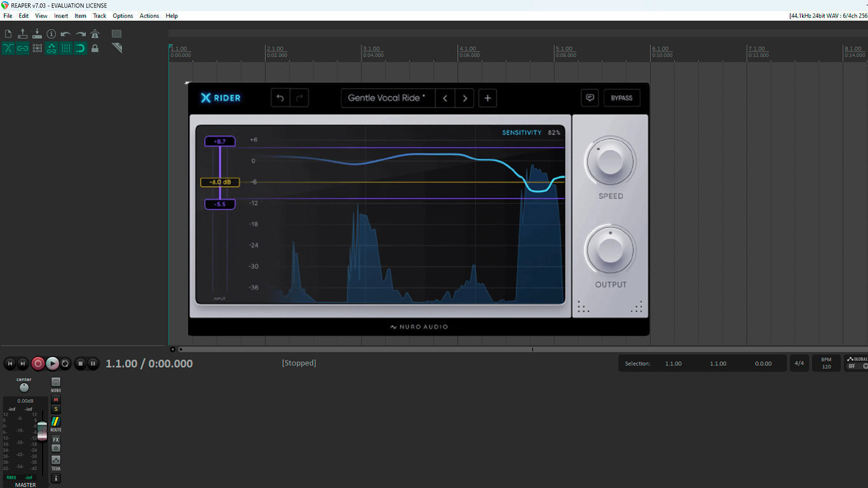Click the main toolbar redo arrow

[x=81, y=34]
